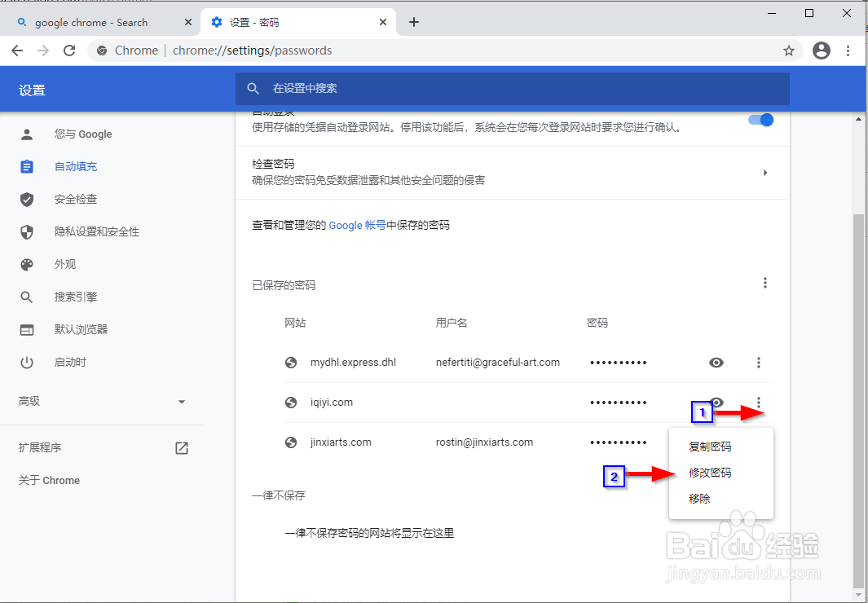868x603 pixels.
Task: Click username 'rostin@jinxiarts.com'
Action: point(484,442)
